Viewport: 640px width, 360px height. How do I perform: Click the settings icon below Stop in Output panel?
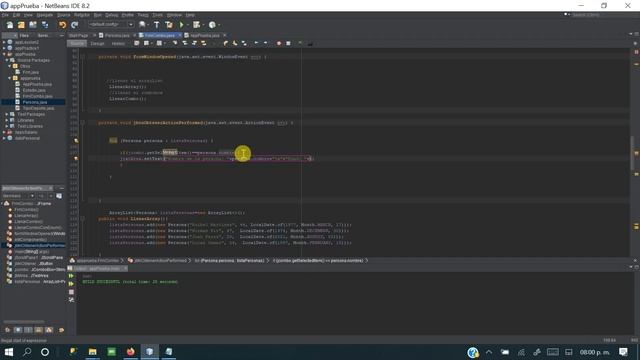[71, 300]
